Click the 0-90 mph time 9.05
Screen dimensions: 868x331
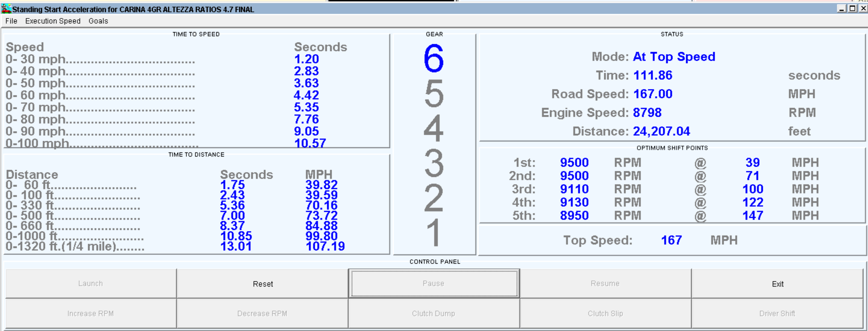click(x=306, y=131)
